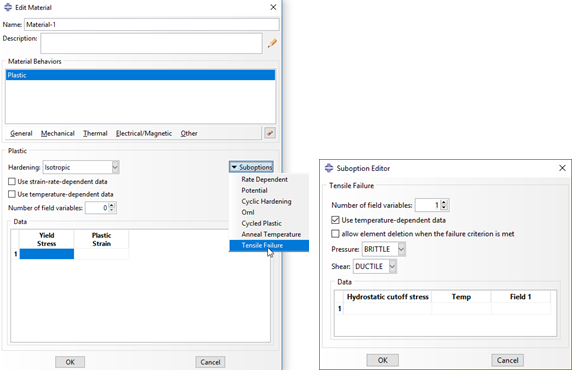Screen dimensions: 572x370
Task: Check allow element deletion when failure criterion met
Action: coord(335,234)
